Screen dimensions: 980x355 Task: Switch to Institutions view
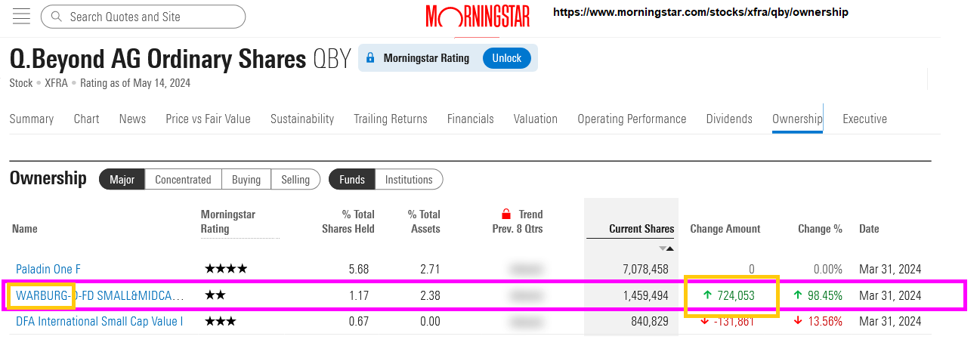pyautogui.click(x=409, y=179)
